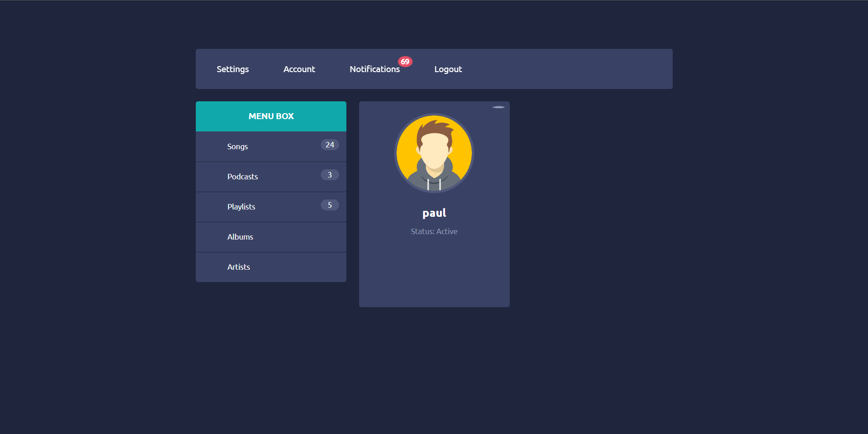Click the Status: Active text
Screen dimensions: 868x434
click(x=434, y=231)
